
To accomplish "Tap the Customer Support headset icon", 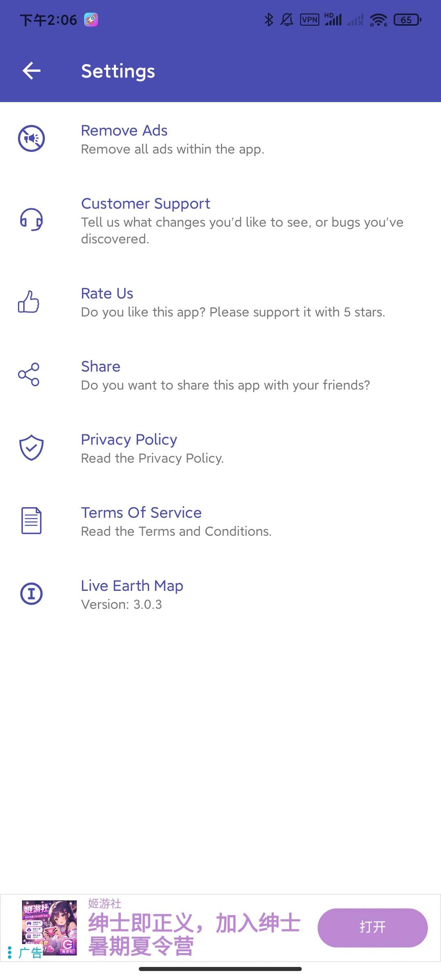I will [31, 220].
